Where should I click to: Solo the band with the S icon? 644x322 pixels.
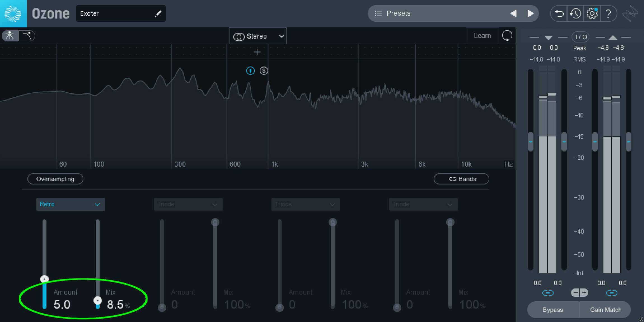point(264,71)
